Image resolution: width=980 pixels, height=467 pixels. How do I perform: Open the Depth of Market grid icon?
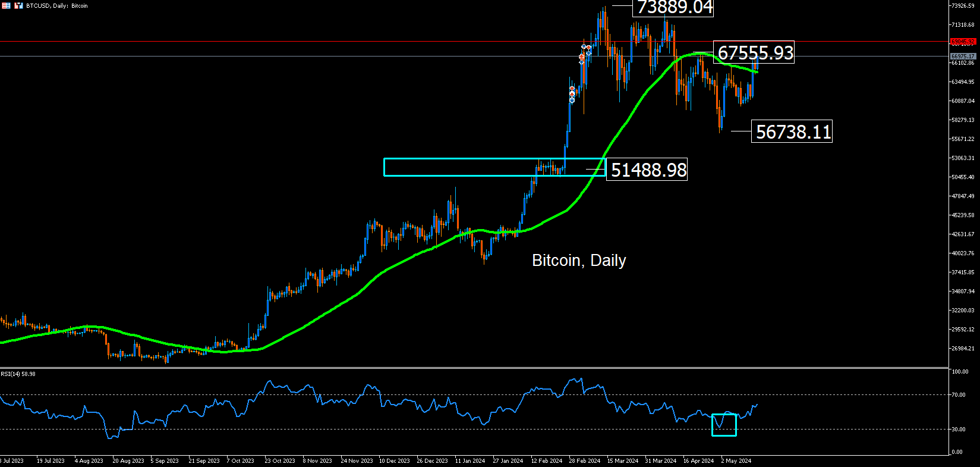tap(6, 5)
